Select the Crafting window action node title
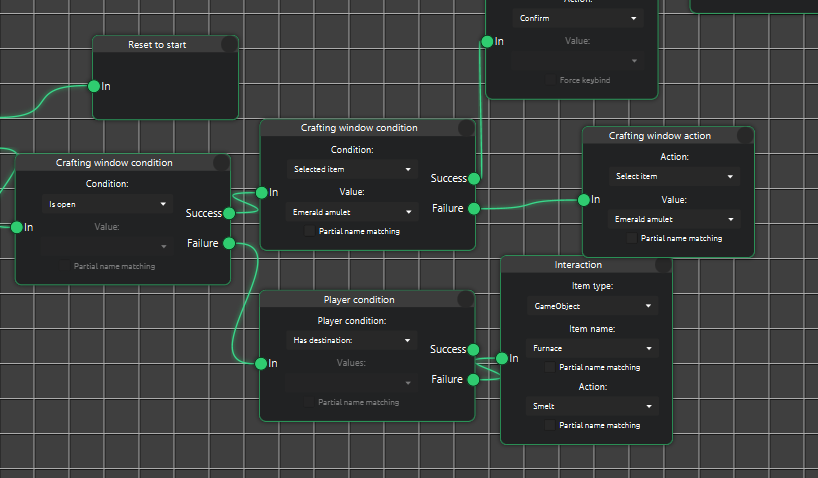Image resolution: width=818 pixels, height=478 pixels. click(659, 136)
